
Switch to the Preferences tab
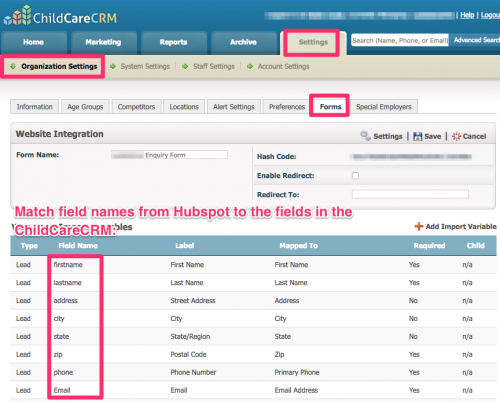pos(287,107)
